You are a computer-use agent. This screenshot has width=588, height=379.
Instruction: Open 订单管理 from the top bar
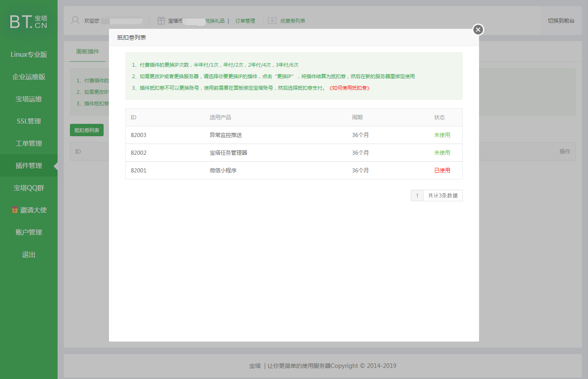coord(244,21)
